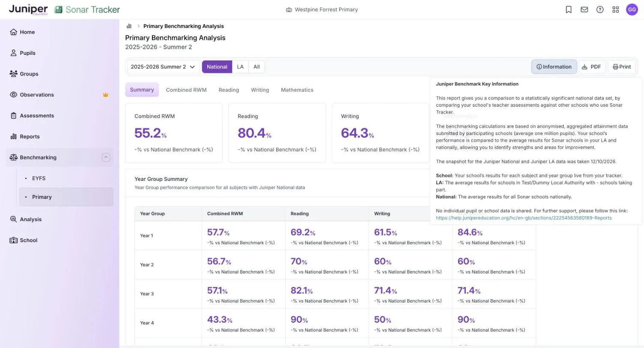The height and width of the screenshot is (348, 644).
Task: Click the Home house icon in sidebar
Action: tap(13, 32)
